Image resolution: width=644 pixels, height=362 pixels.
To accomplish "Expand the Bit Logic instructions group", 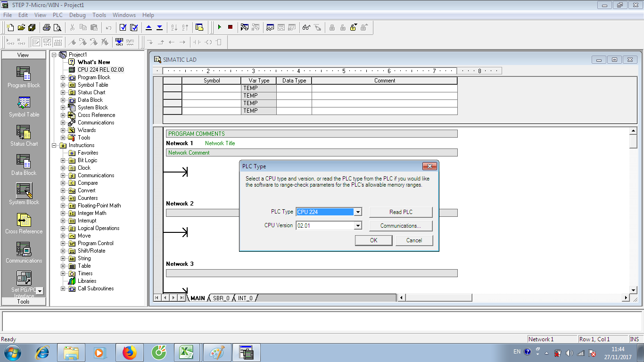I will (x=63, y=160).
